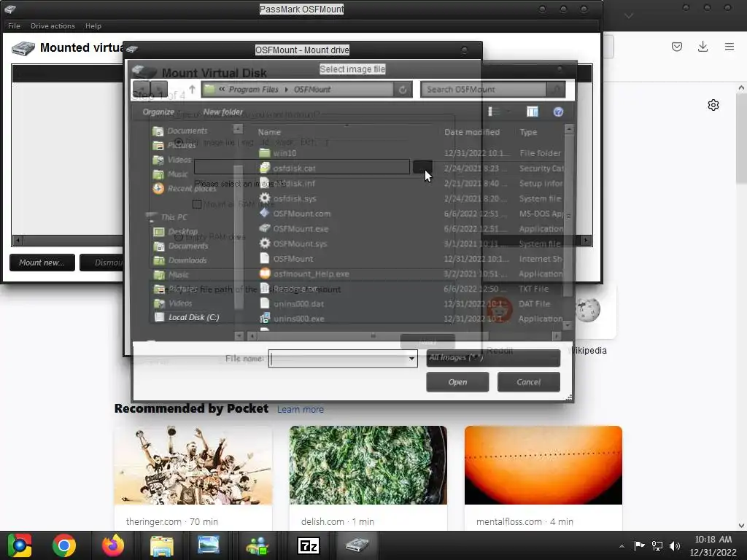Open File menu in OSFMount window
This screenshot has width=747, height=560.
click(14, 26)
